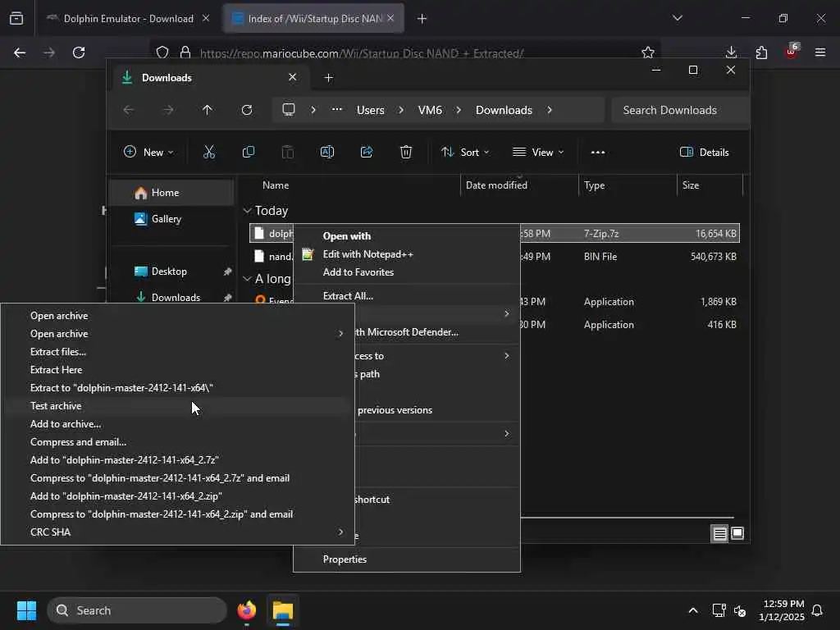840x630 pixels.
Task: Click the Cut scissors icon in Explorer toolbar
Action: [x=209, y=152]
